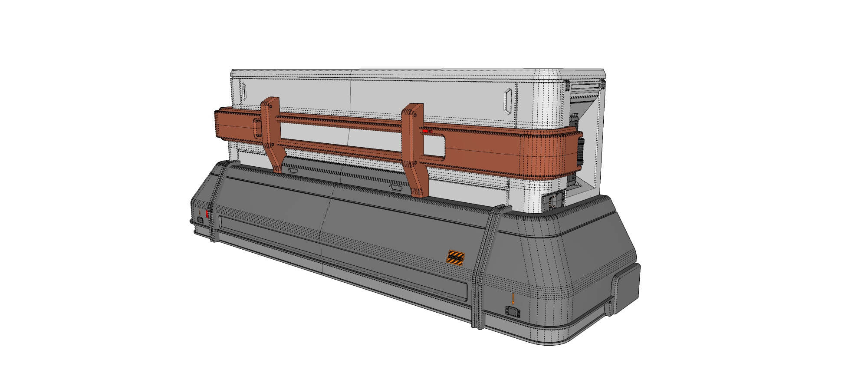Click the orange hazard-stripe warning decal
The image size is (868, 383).
pyautogui.click(x=456, y=257)
